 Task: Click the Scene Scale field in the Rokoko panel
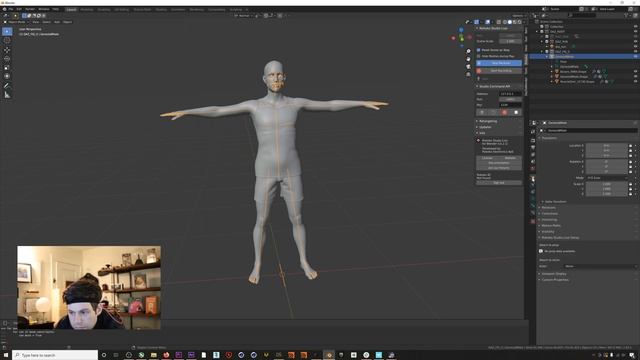point(510,41)
